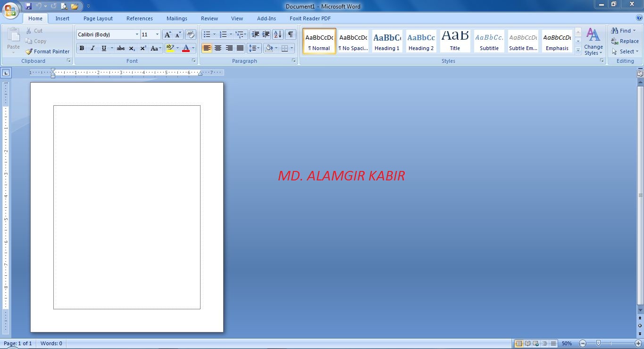The width and height of the screenshot is (644, 349).
Task: Click the Undo icon in Quick Access
Action: click(39, 6)
